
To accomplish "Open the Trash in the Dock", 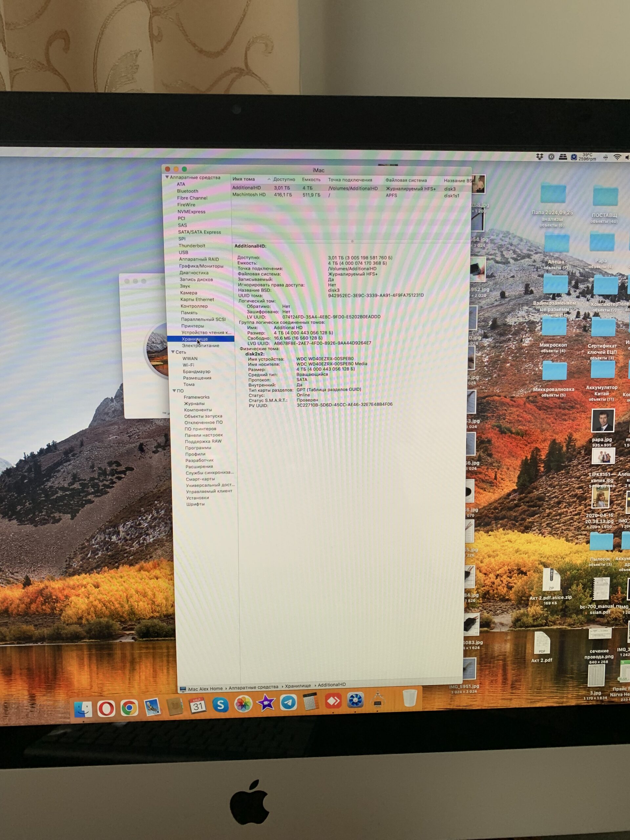I will pos(410,698).
